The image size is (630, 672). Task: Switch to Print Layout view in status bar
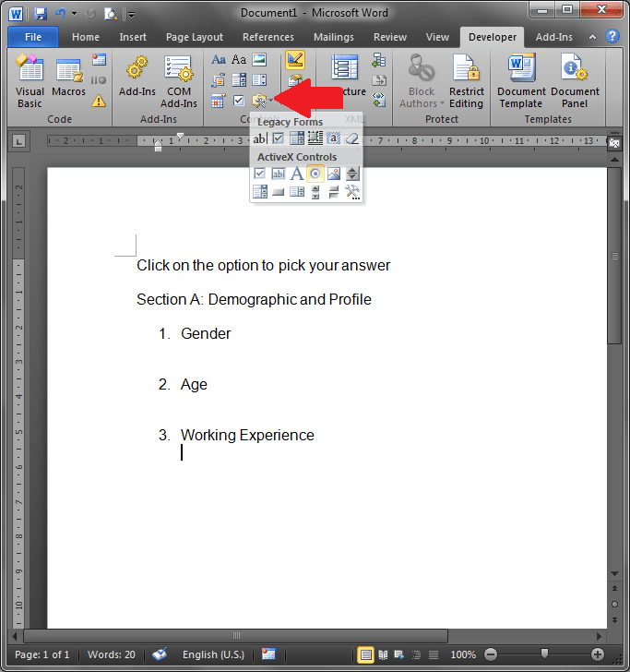(x=366, y=654)
